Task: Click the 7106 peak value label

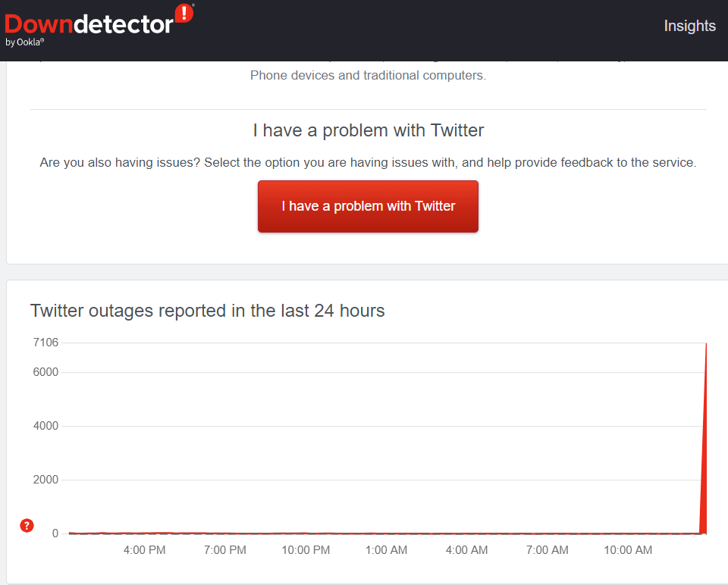Action: point(45,343)
